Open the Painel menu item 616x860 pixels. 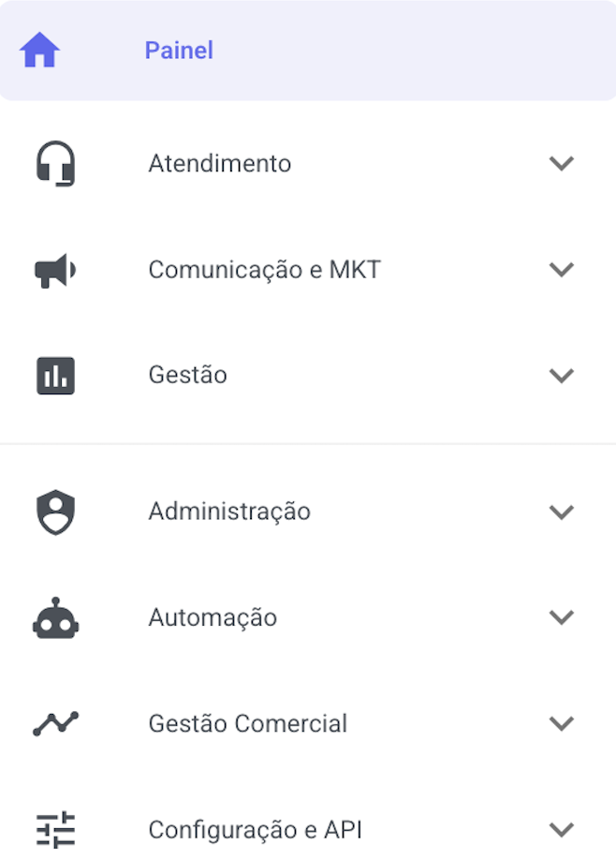(179, 51)
